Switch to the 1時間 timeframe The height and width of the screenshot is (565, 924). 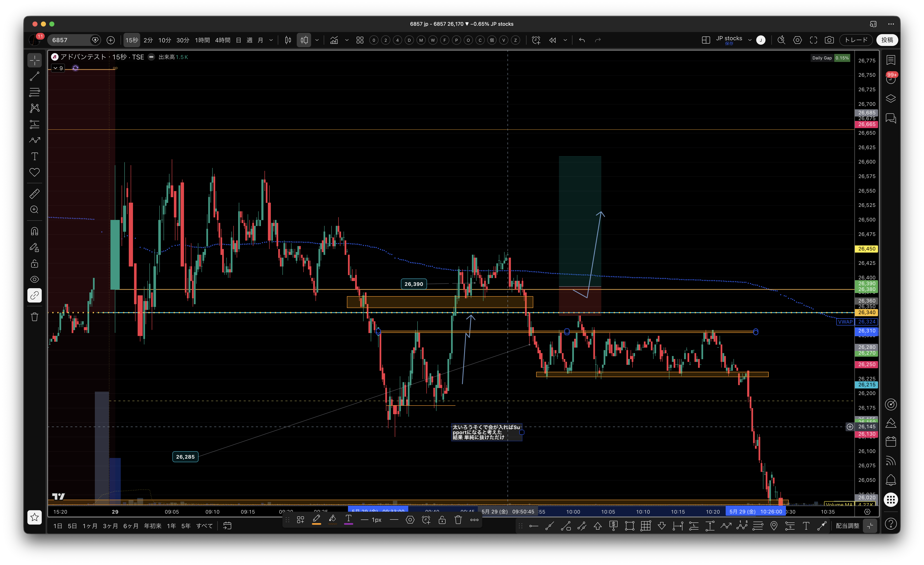[x=202, y=40]
